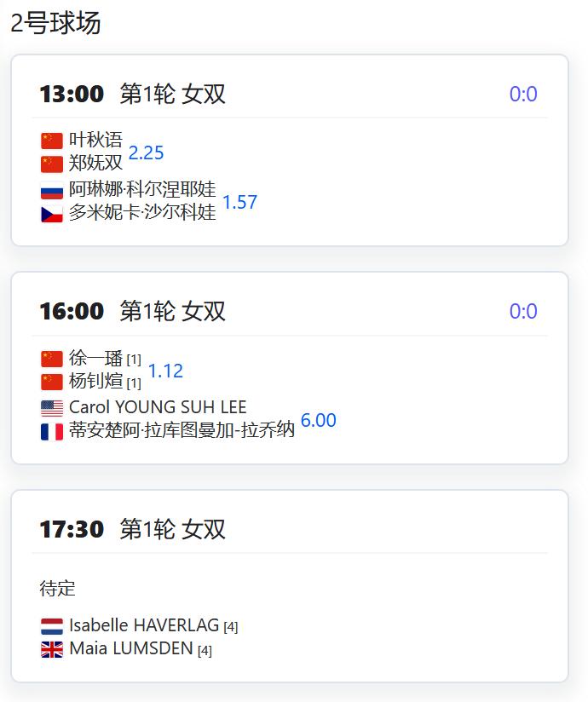The height and width of the screenshot is (702, 588).
Task: Open player 杨钊煊 profile
Action: pos(95,382)
